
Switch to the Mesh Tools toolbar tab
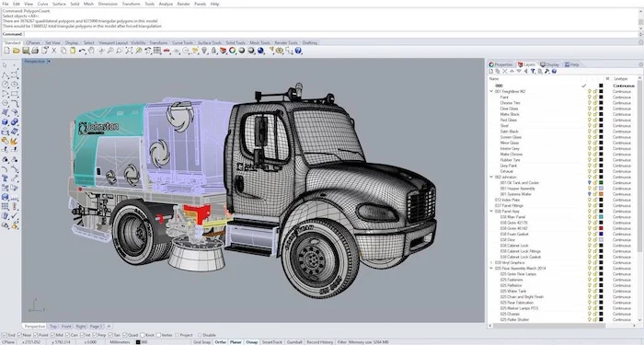click(x=260, y=42)
